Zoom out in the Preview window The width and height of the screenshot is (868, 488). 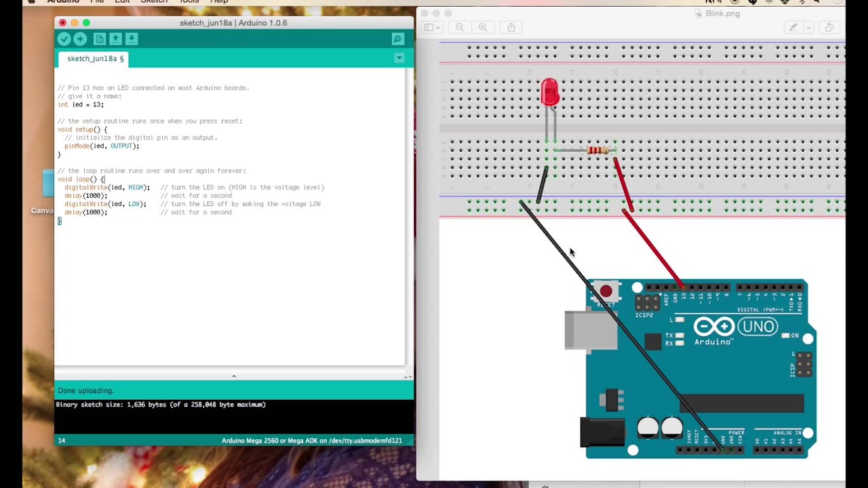coord(460,28)
